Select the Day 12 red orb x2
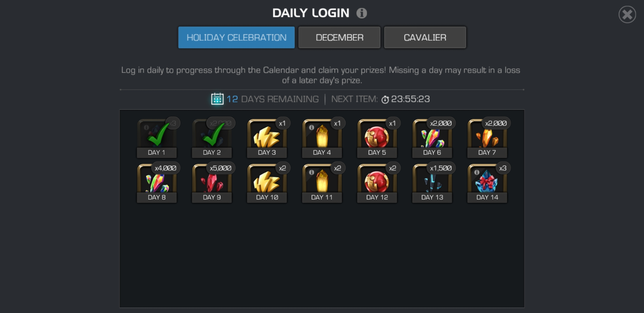The width and height of the screenshot is (644, 313). (377, 183)
